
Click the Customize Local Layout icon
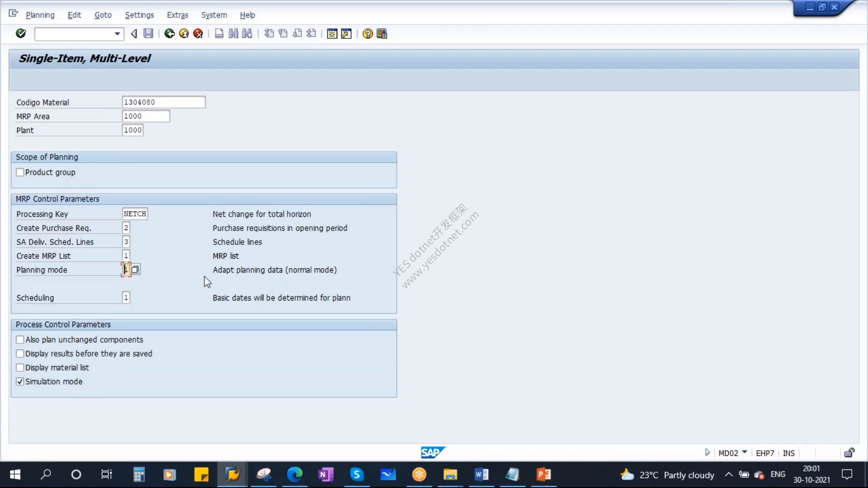tap(382, 33)
